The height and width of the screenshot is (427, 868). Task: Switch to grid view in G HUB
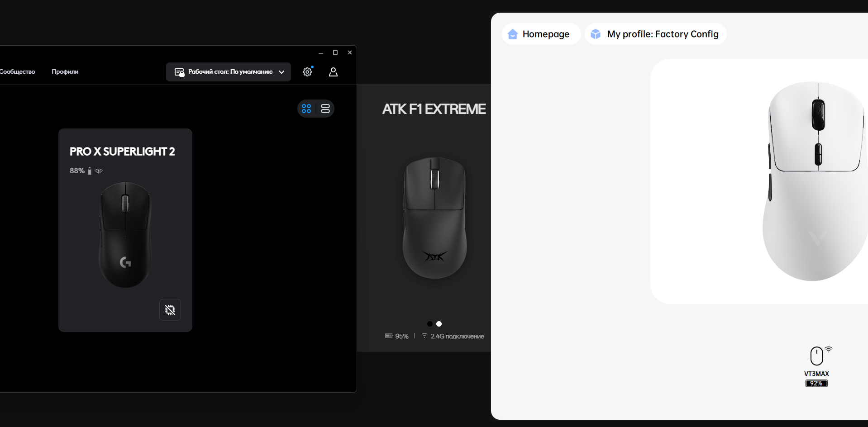pos(306,109)
